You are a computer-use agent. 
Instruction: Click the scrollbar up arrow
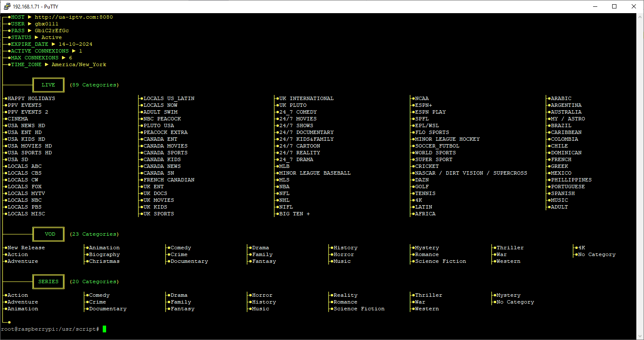[640, 17]
